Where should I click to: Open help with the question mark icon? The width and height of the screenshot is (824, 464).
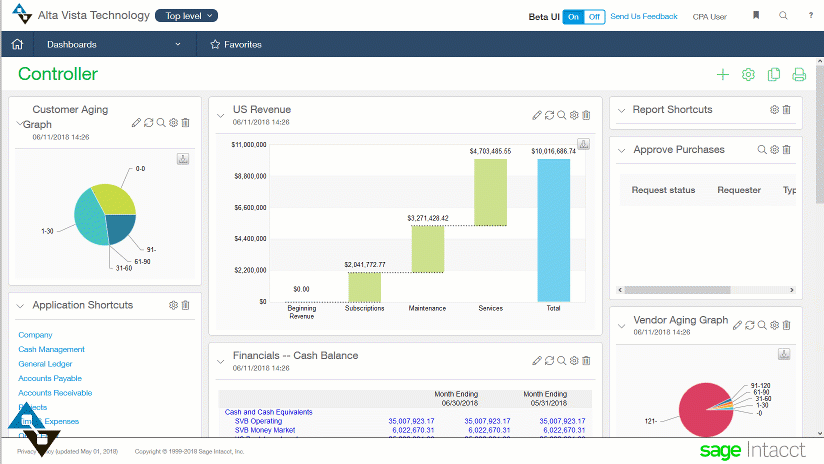pos(811,15)
